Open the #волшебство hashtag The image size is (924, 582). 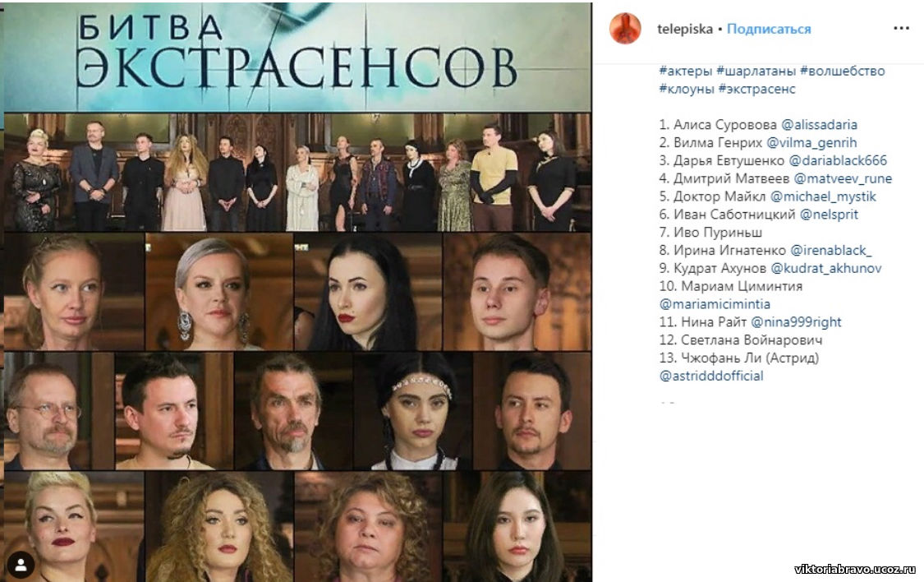click(842, 72)
